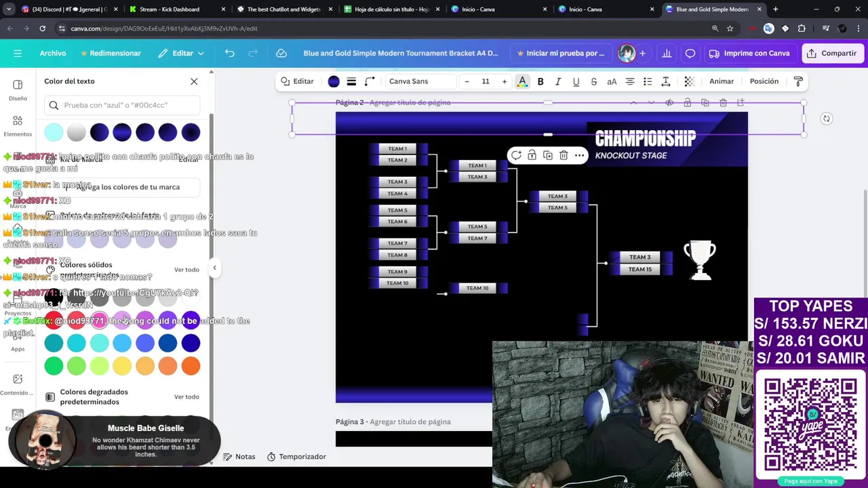The height and width of the screenshot is (488, 868).
Task: Increase font size with plus button
Action: pyautogui.click(x=504, y=81)
